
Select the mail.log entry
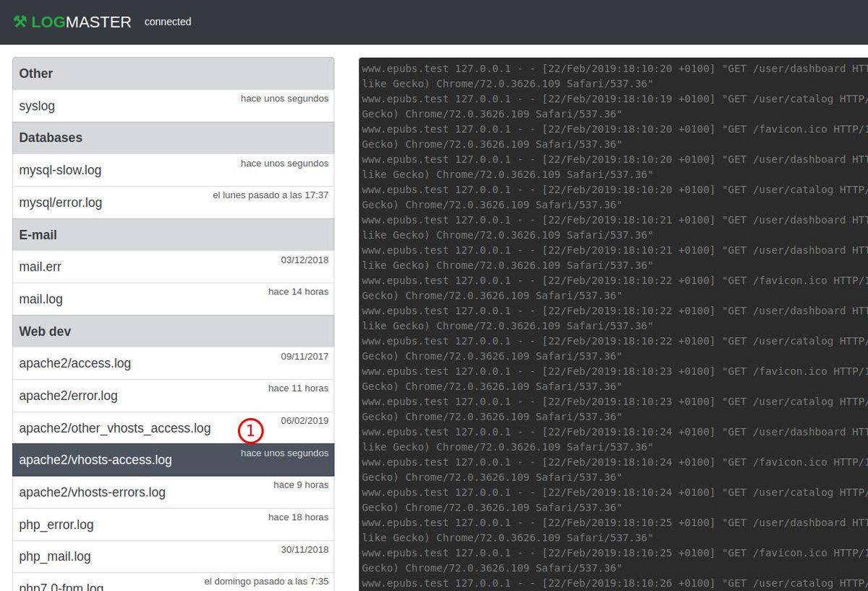point(174,299)
